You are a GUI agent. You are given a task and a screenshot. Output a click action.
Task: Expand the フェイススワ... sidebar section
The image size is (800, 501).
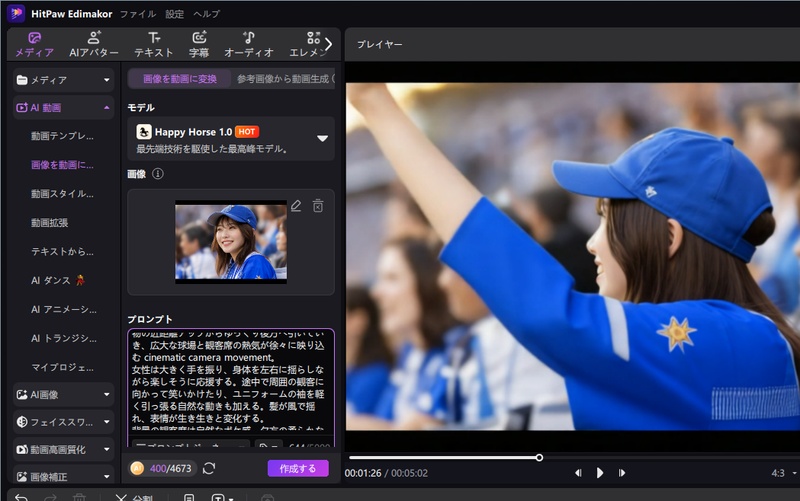[63, 422]
